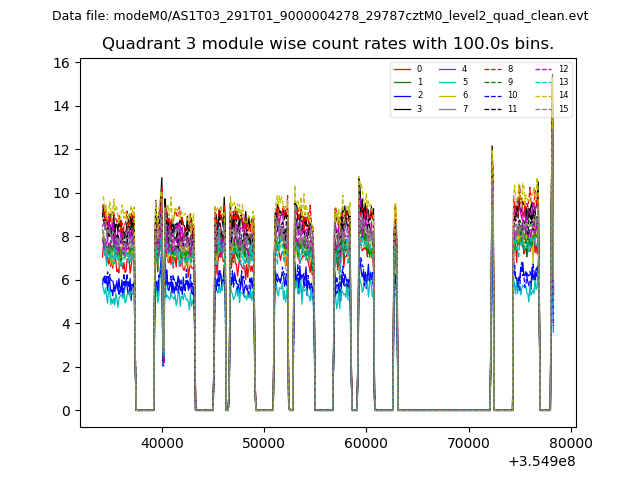The width and height of the screenshot is (640, 480).
Task: Click the plot title about Quadrant 3
Action: (327, 44)
